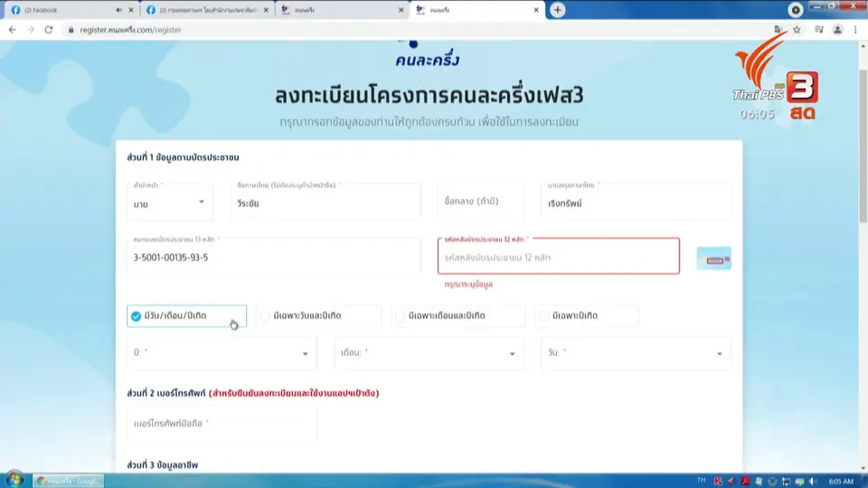
Task: Click the scrollbar down arrow
Action: tap(863, 468)
